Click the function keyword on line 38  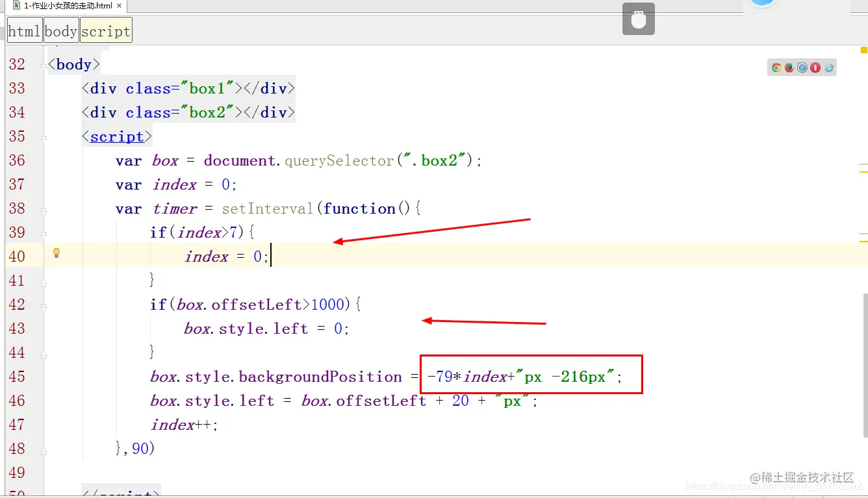(x=359, y=208)
